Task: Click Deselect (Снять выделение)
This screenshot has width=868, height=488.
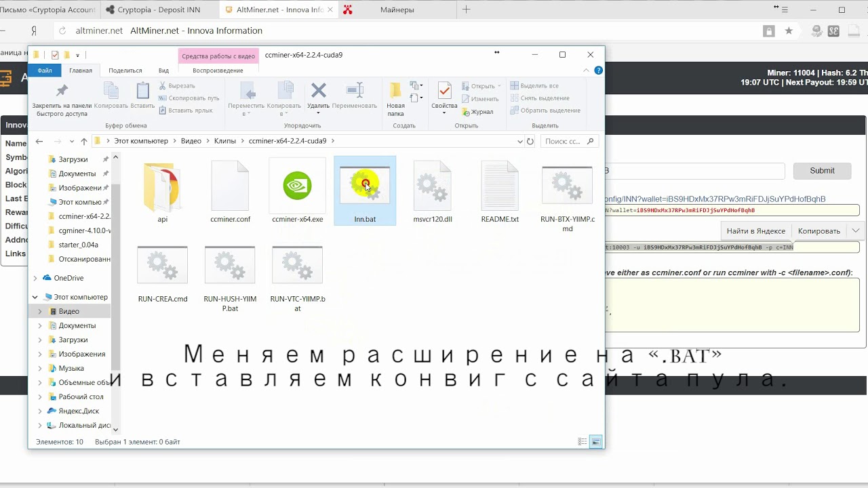Action: click(x=539, y=98)
